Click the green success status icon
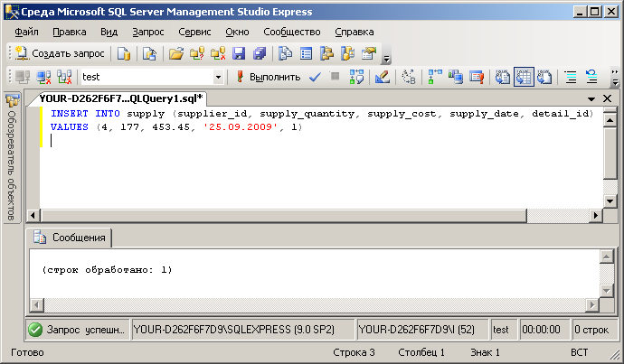 coord(35,330)
